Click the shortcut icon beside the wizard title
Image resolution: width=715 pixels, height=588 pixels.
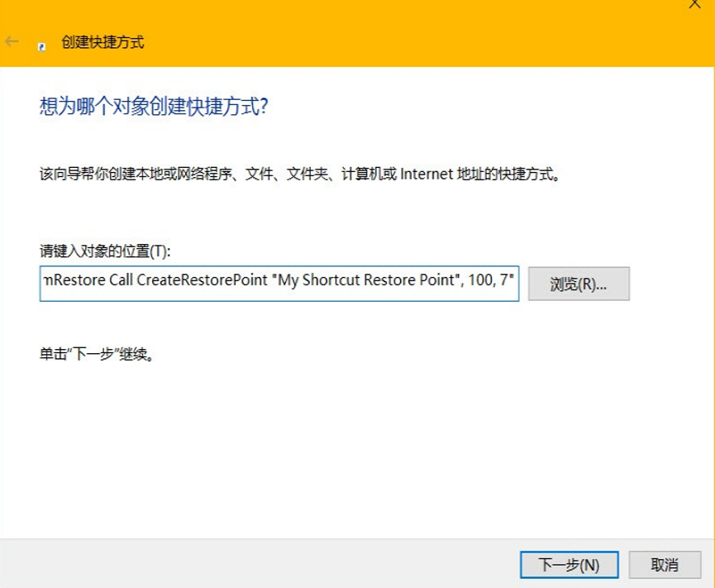(42, 46)
